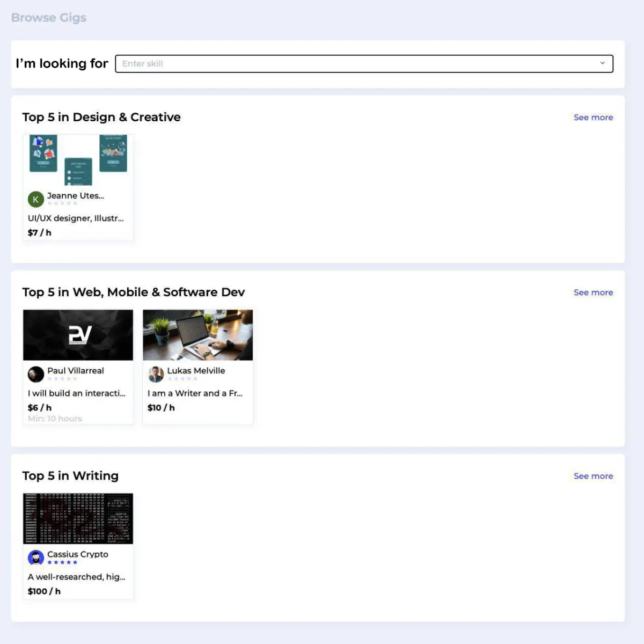Open A well-researched, hig... gig title
Viewport: 644px width, 644px height.
coord(77,577)
